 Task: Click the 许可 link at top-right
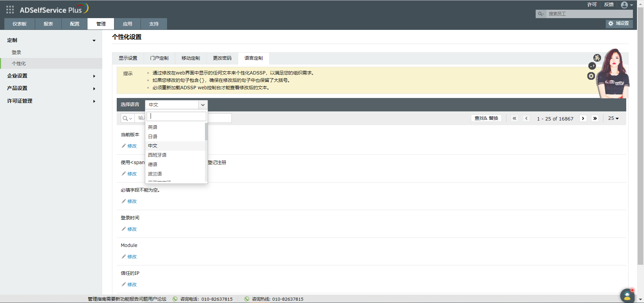click(592, 4)
